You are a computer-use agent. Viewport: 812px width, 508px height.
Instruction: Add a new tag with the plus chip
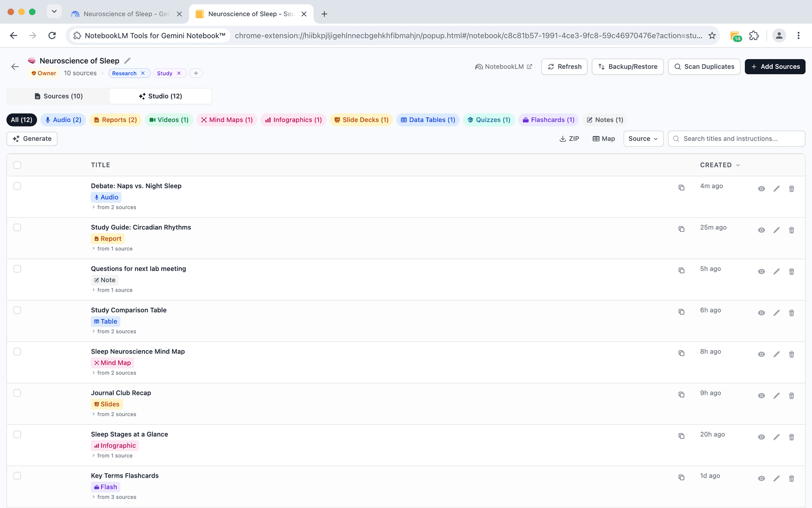[x=196, y=73]
